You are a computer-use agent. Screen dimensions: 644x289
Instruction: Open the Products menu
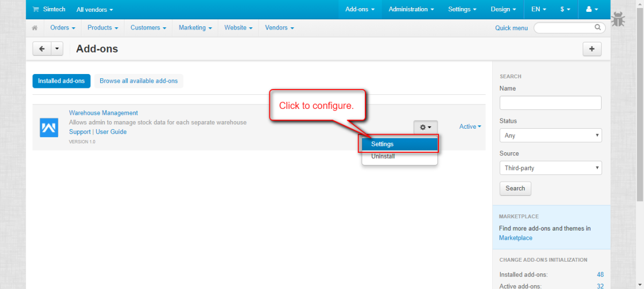tap(103, 27)
